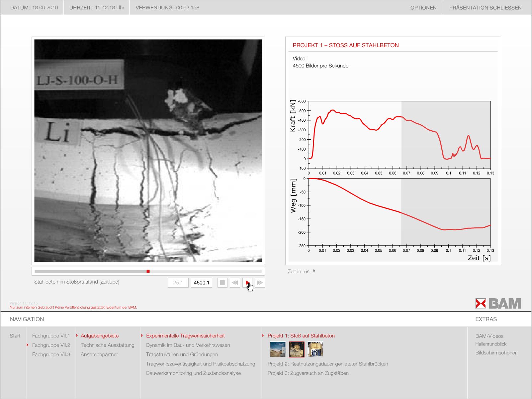Image resolution: width=532 pixels, height=399 pixels.
Task: Open Dynamik im Bau- und Verkehrswesen
Action: coord(188,345)
